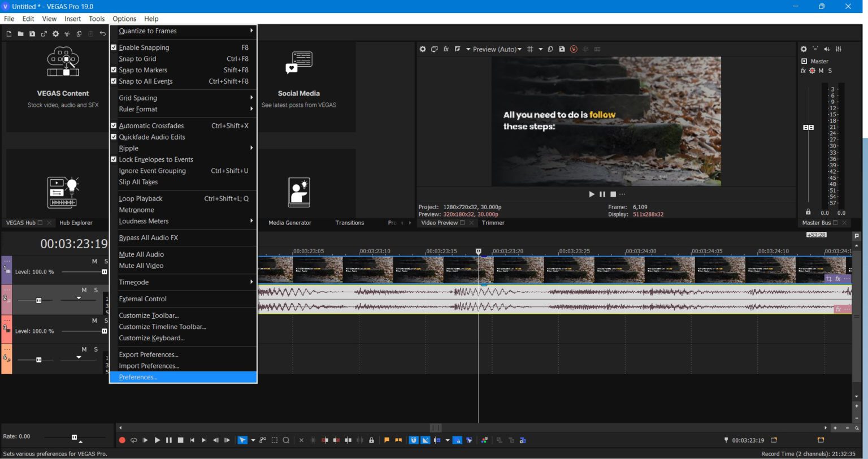Click the Record button in transport bar
The height and width of the screenshot is (459, 868).
point(122,440)
